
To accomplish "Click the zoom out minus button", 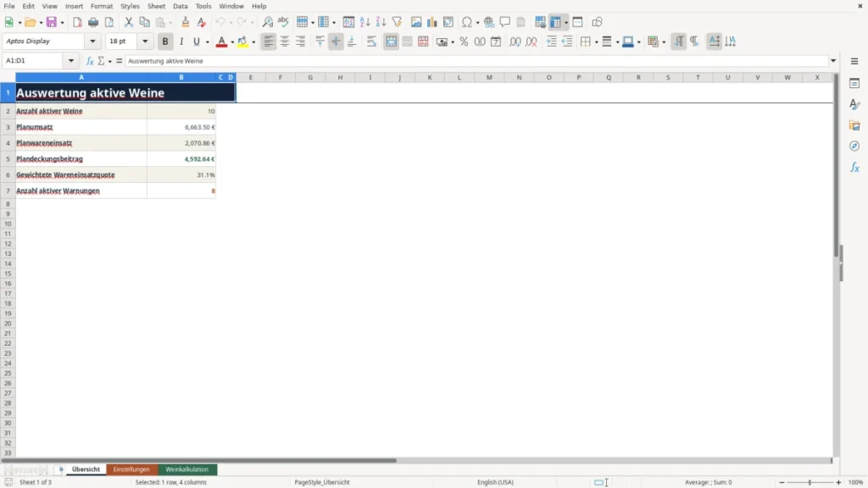I will click(x=782, y=482).
